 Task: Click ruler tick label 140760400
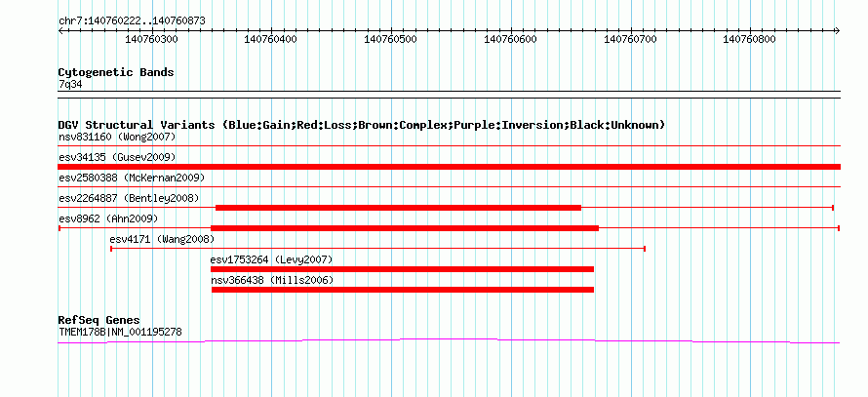(x=270, y=39)
